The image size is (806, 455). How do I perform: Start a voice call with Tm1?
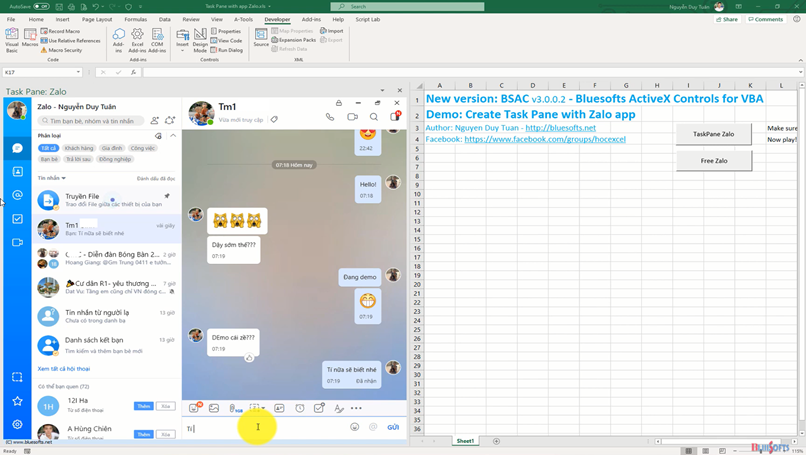(330, 117)
